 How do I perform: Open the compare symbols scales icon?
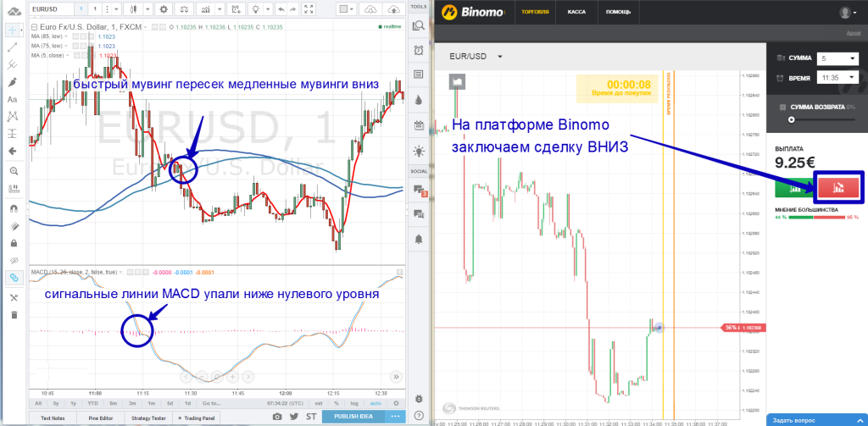point(183,8)
